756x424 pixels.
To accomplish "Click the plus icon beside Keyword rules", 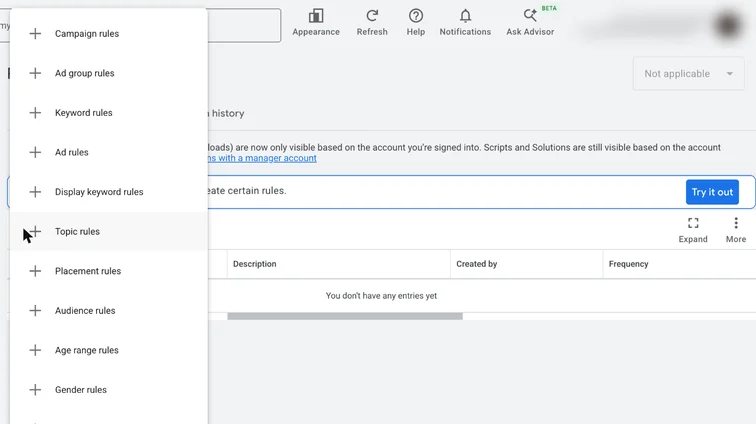I will pyautogui.click(x=35, y=113).
